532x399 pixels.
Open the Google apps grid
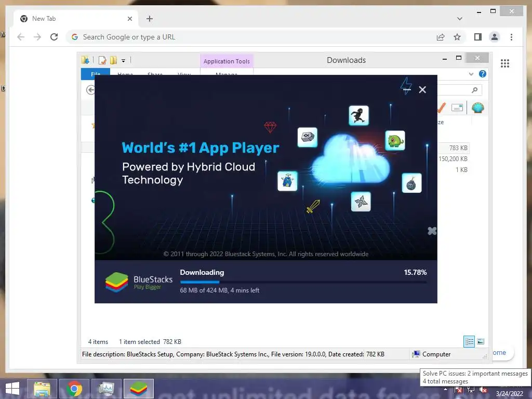(505, 63)
